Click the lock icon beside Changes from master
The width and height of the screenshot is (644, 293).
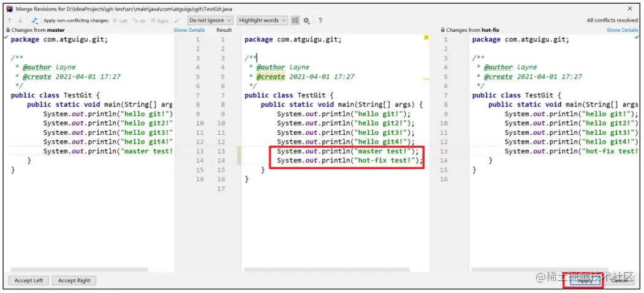8,30
